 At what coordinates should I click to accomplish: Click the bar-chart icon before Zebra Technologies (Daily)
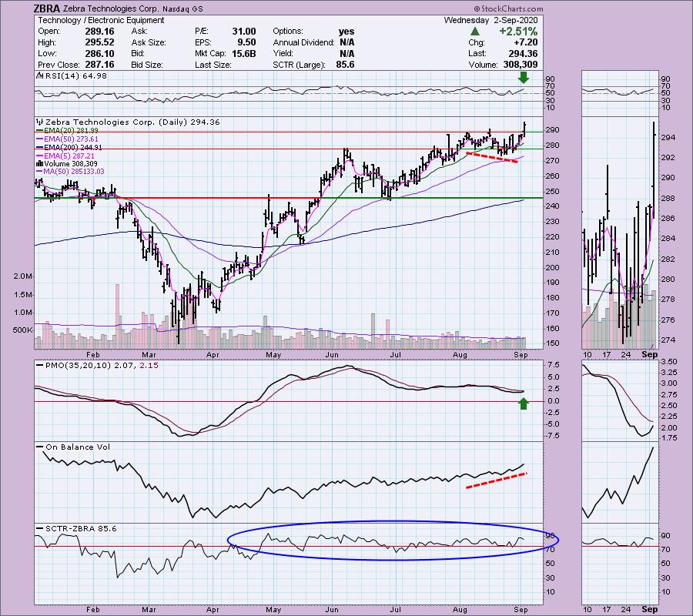click(40, 122)
